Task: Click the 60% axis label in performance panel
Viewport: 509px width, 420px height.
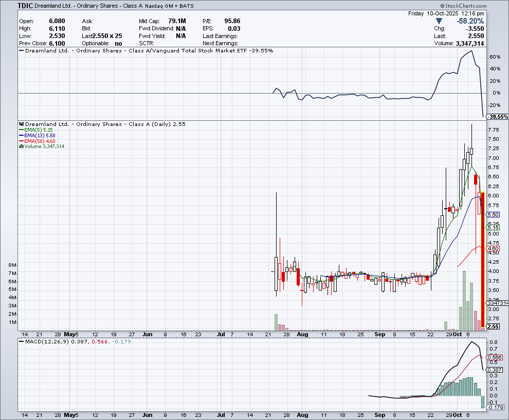Action: 495,57
